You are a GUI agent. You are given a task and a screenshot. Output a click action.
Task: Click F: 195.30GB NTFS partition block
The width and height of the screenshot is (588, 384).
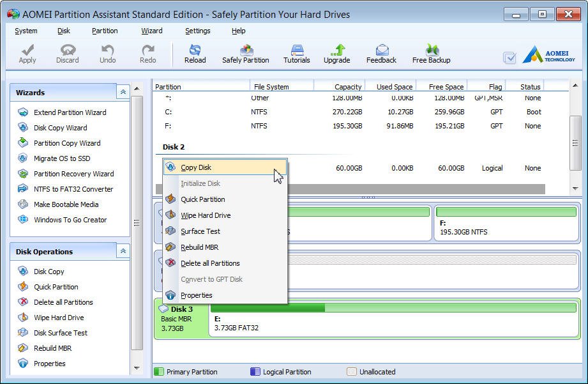tap(506, 223)
